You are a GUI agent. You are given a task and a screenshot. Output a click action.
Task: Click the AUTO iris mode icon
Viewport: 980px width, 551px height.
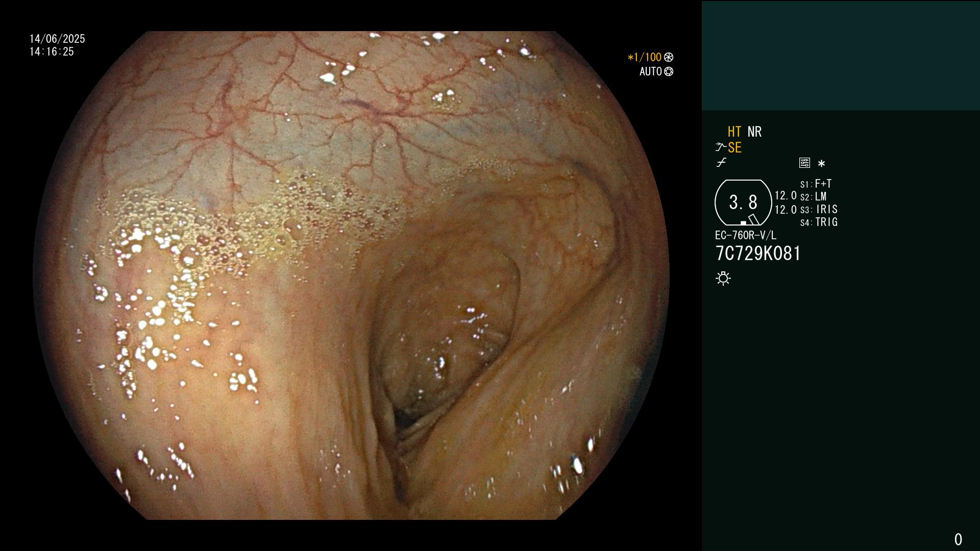click(669, 72)
